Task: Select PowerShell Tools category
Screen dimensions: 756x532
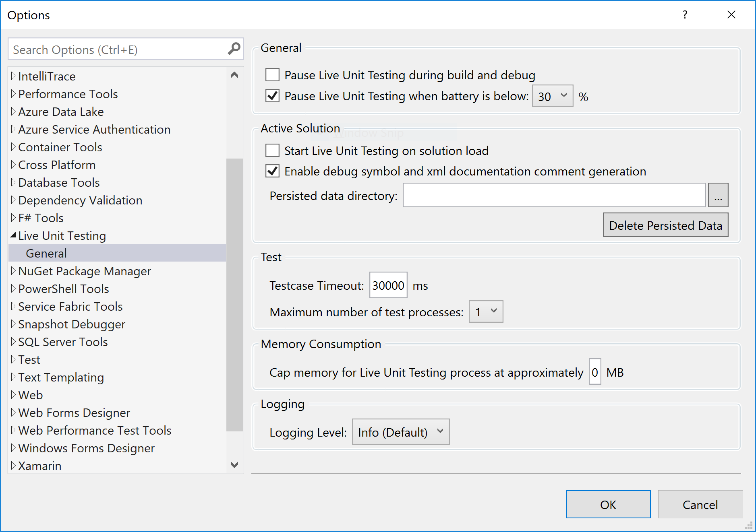Action: (x=64, y=289)
